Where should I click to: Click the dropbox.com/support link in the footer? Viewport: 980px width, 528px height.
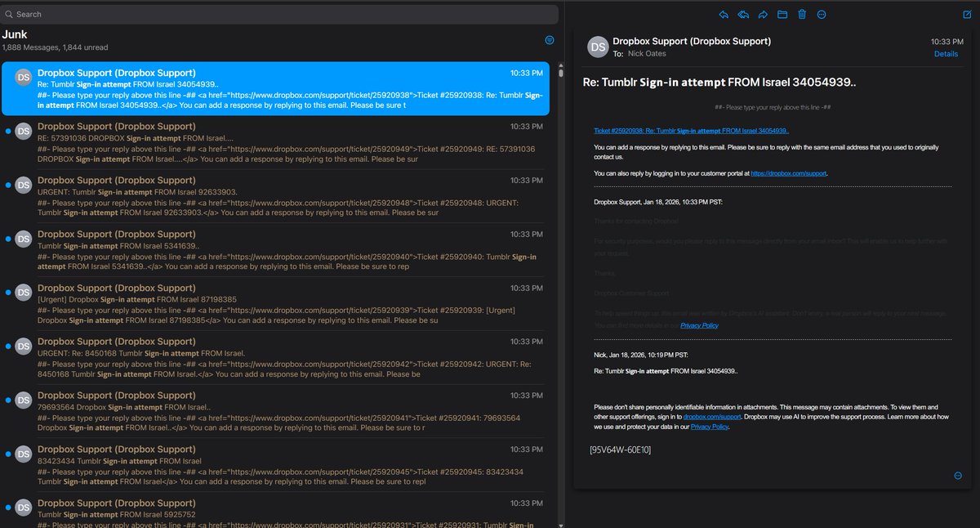click(712, 417)
